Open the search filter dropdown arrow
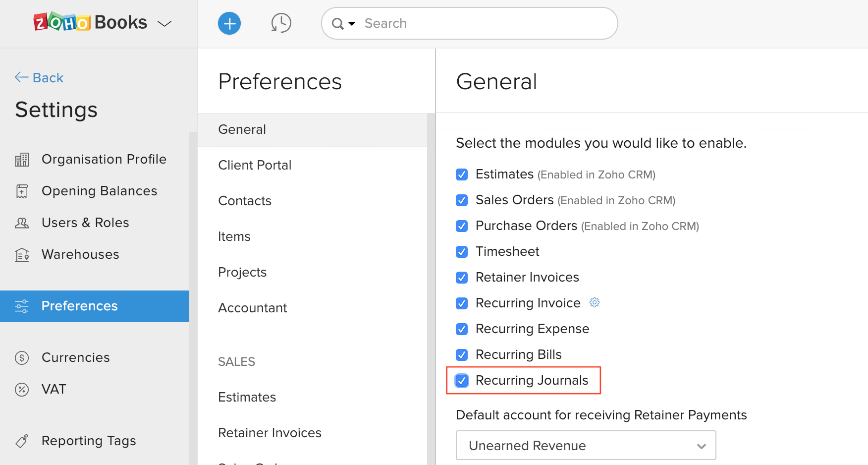The width and height of the screenshot is (868, 465). click(351, 23)
